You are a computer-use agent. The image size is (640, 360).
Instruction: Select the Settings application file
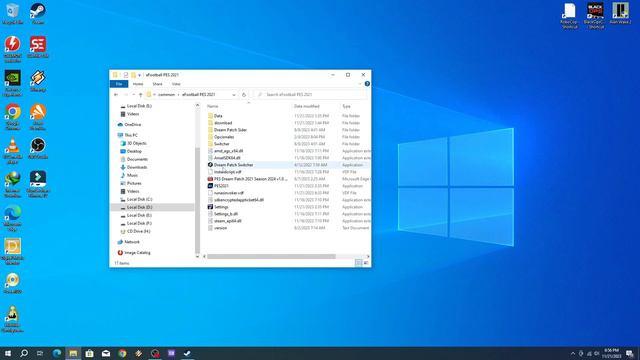(x=218, y=207)
